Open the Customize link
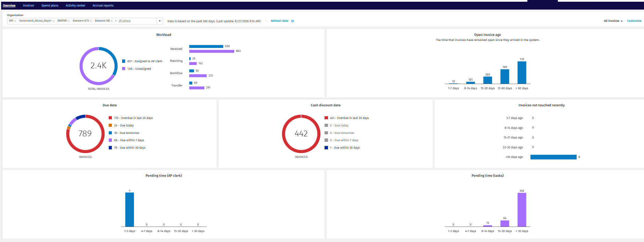The height and width of the screenshot is (242, 644). 634,21
